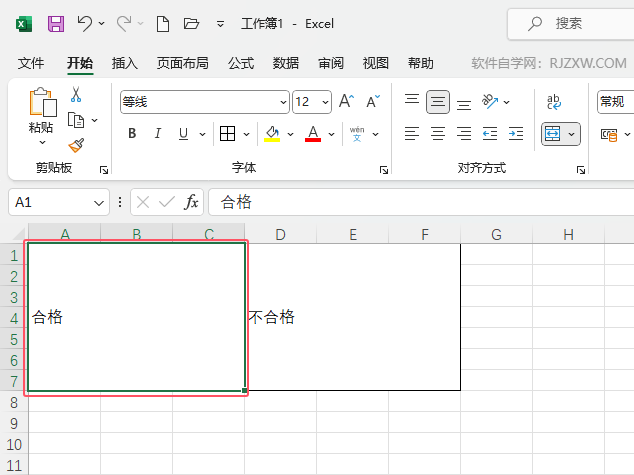The image size is (634, 475).
Task: Toggle Merge and Center button
Action: pyautogui.click(x=552, y=134)
